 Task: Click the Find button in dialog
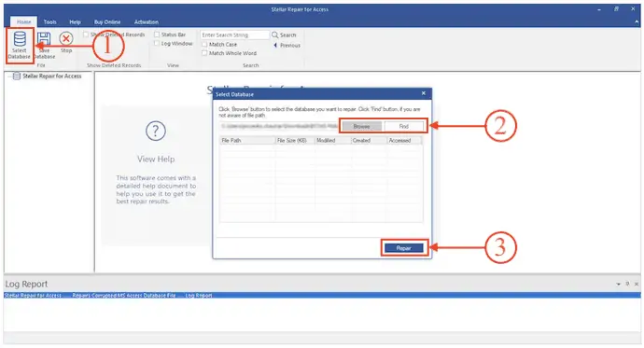[x=404, y=126]
